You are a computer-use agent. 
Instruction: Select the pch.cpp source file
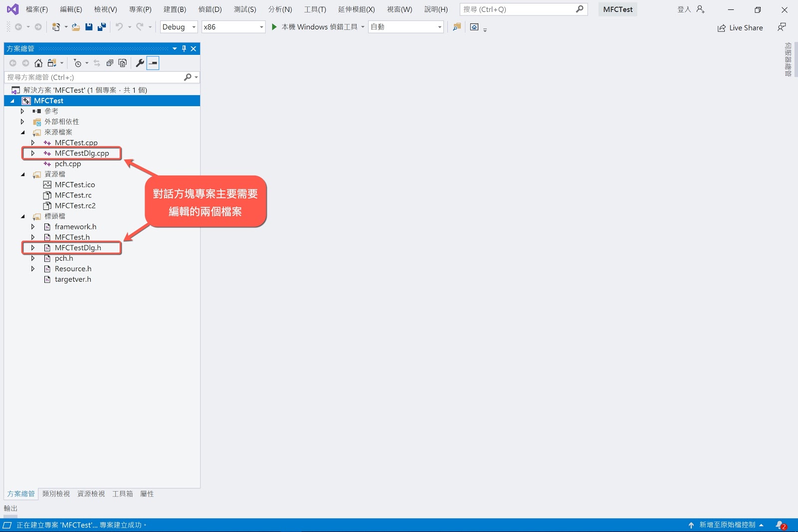pyautogui.click(x=68, y=164)
